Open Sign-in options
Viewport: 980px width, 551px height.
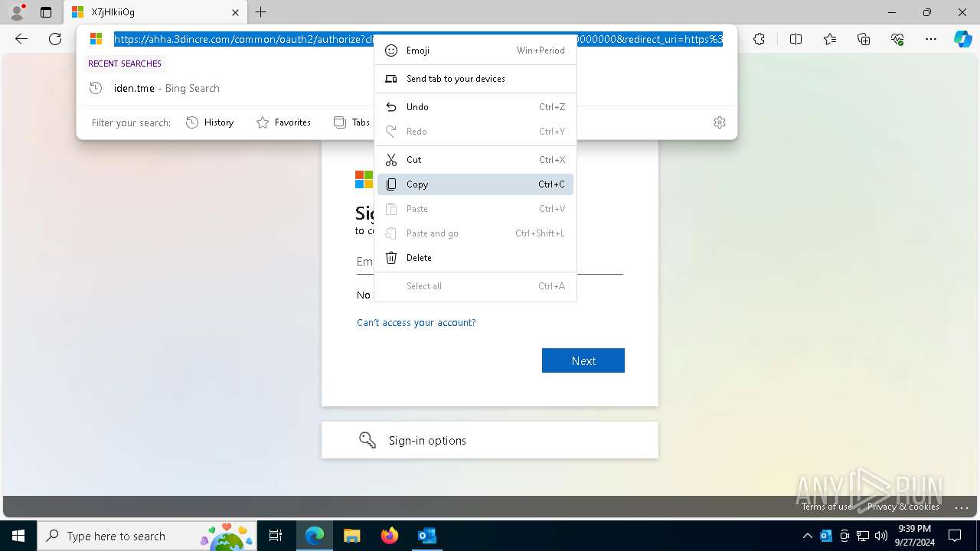(490, 440)
